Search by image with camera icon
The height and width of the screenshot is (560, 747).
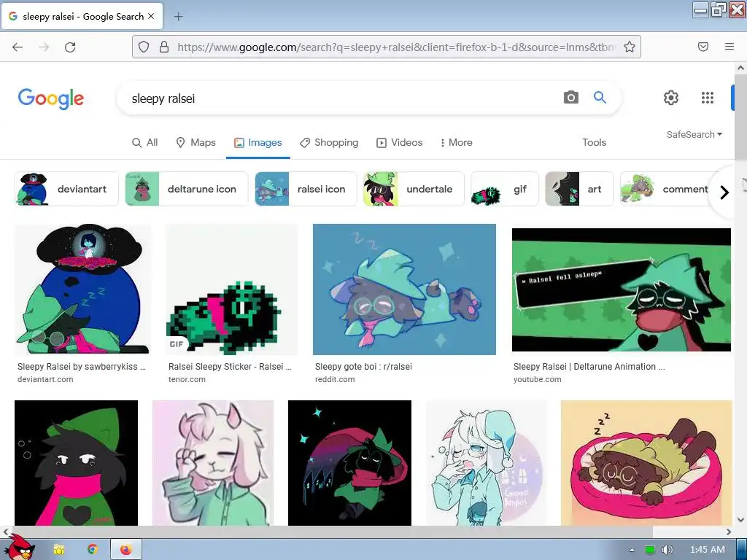tap(570, 98)
